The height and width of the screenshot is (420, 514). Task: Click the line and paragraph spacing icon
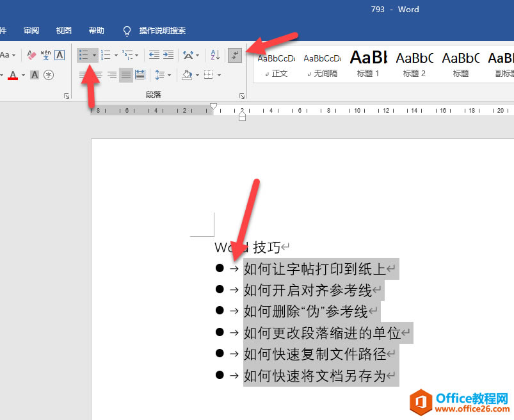(x=159, y=75)
